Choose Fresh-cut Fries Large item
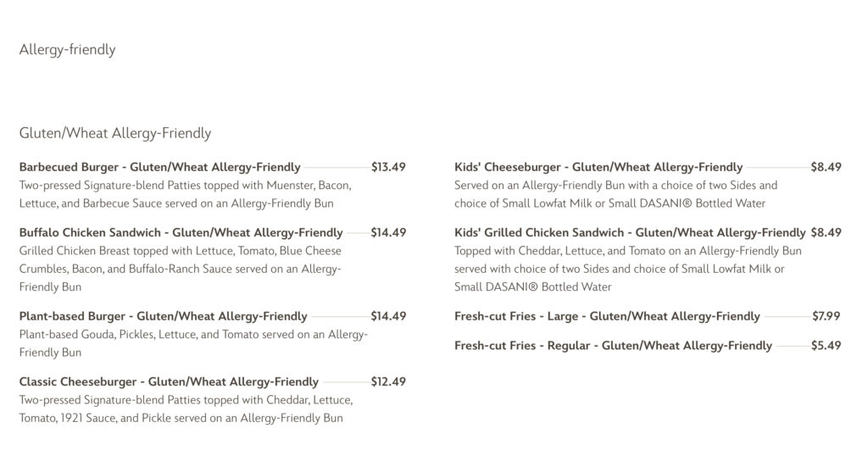Screen dimensions: 868x467 (x=607, y=316)
